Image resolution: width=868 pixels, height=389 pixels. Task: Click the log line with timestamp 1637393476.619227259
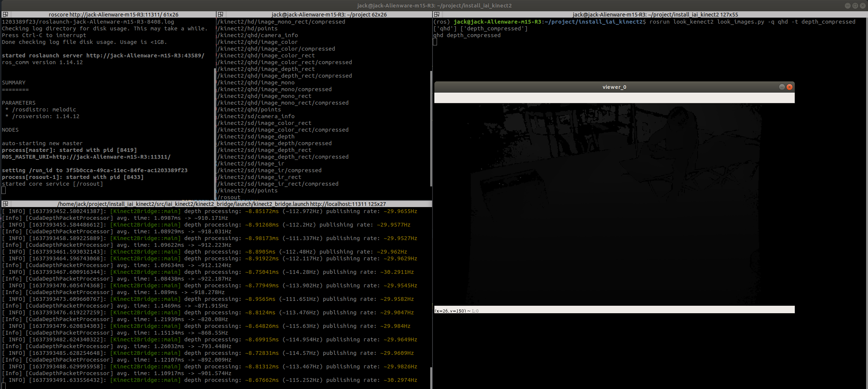pos(208,312)
